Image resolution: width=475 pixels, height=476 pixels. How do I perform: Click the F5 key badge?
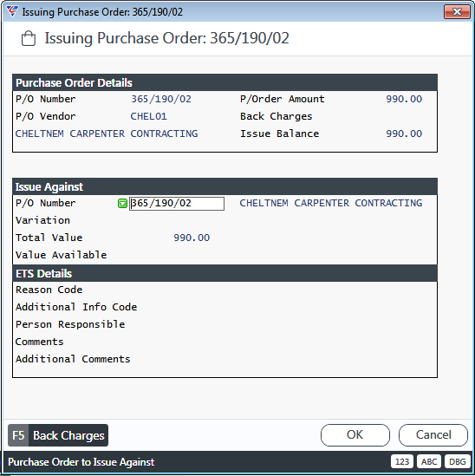(18, 435)
